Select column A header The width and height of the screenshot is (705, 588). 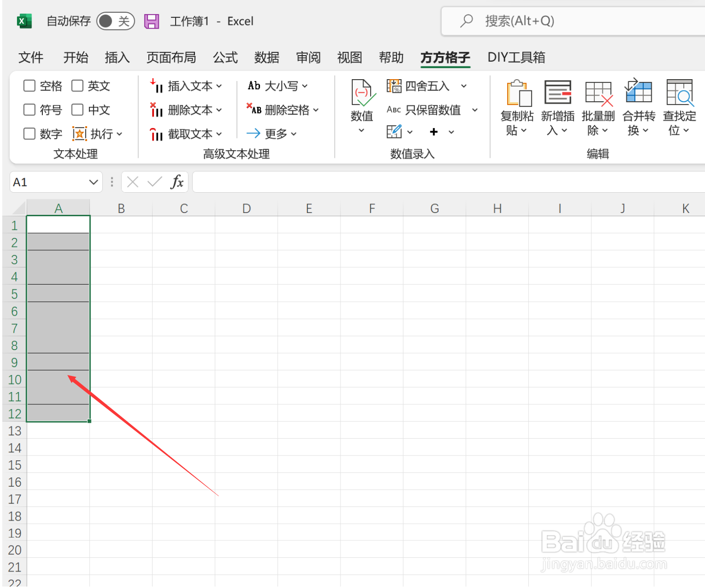pyautogui.click(x=58, y=208)
